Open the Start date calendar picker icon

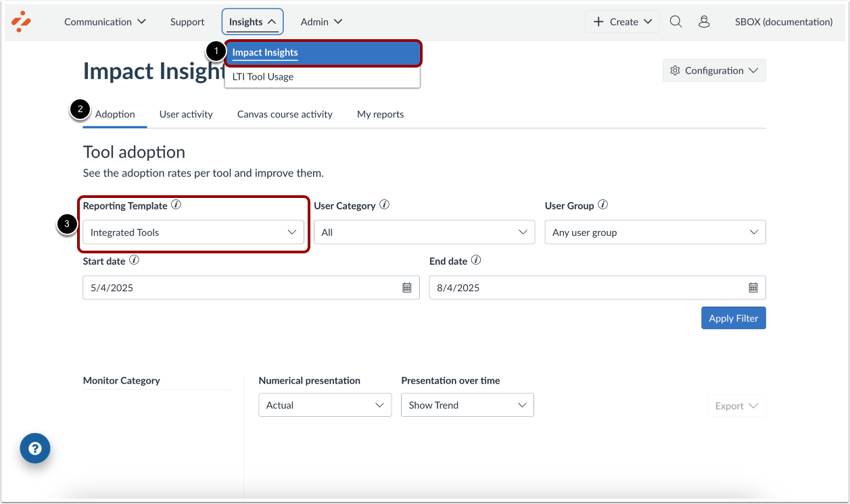click(x=407, y=287)
